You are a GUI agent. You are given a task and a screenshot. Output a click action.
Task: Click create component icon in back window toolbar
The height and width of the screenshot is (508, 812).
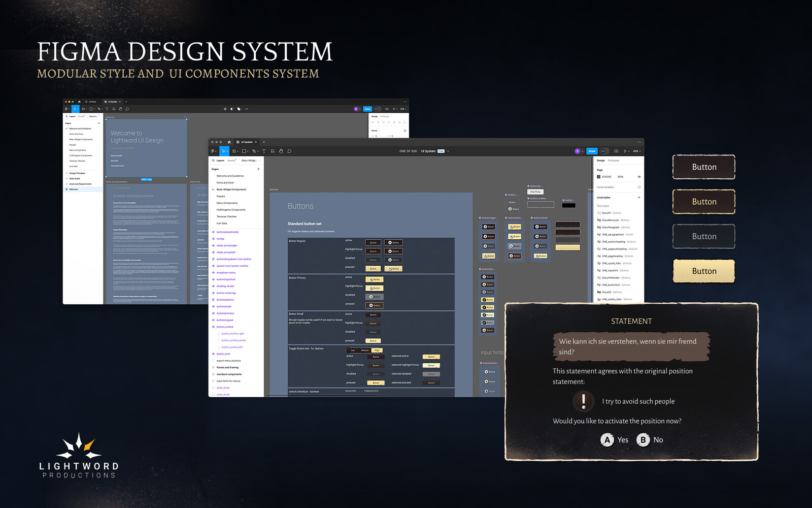point(225,109)
